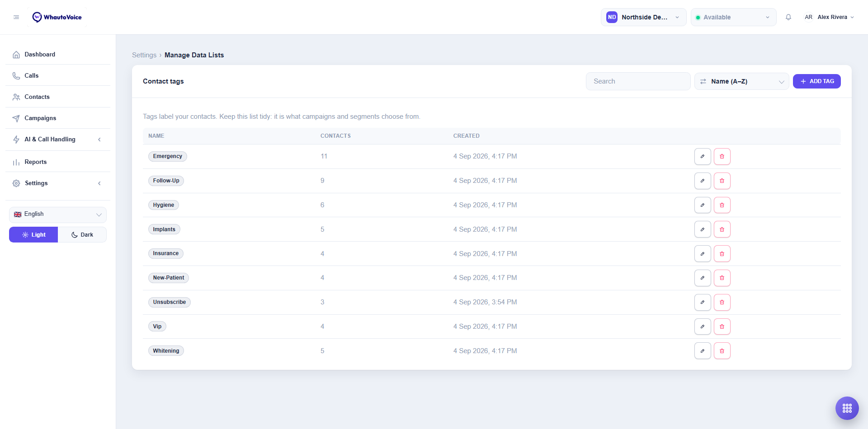Click the CREATED column header
Image resolution: width=868 pixels, height=429 pixels.
tap(467, 136)
